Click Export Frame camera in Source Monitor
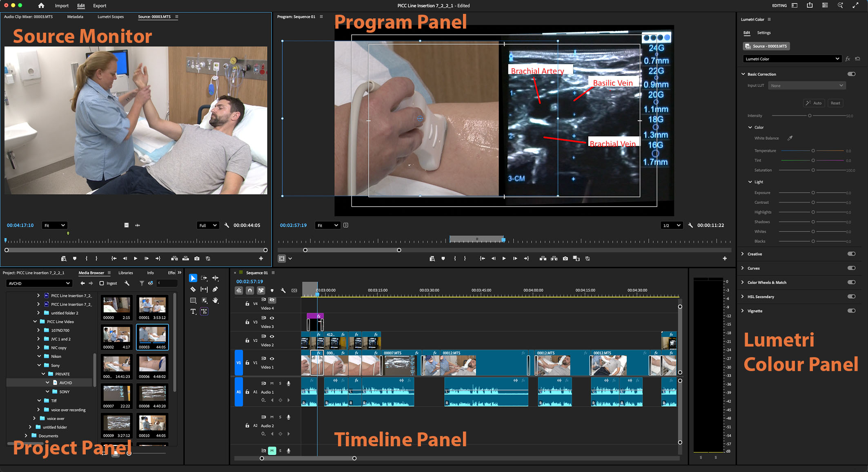868x472 pixels. (x=197, y=259)
